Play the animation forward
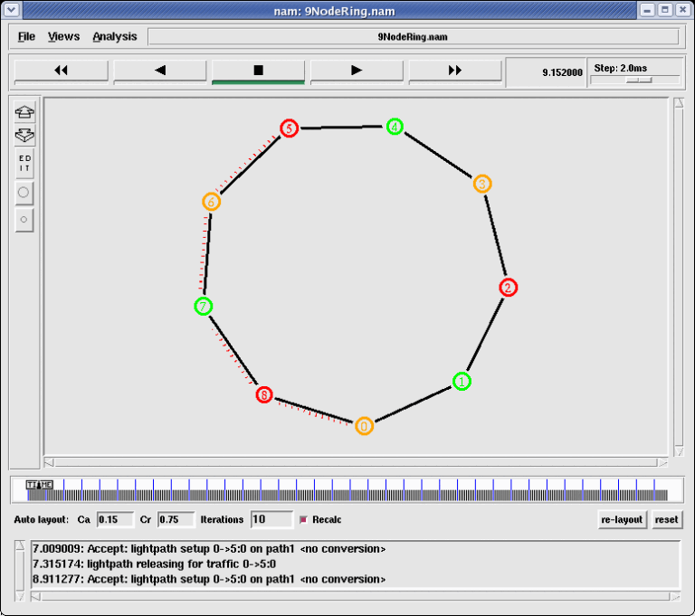Screen dimensions: 695x616 pyautogui.click(x=357, y=71)
